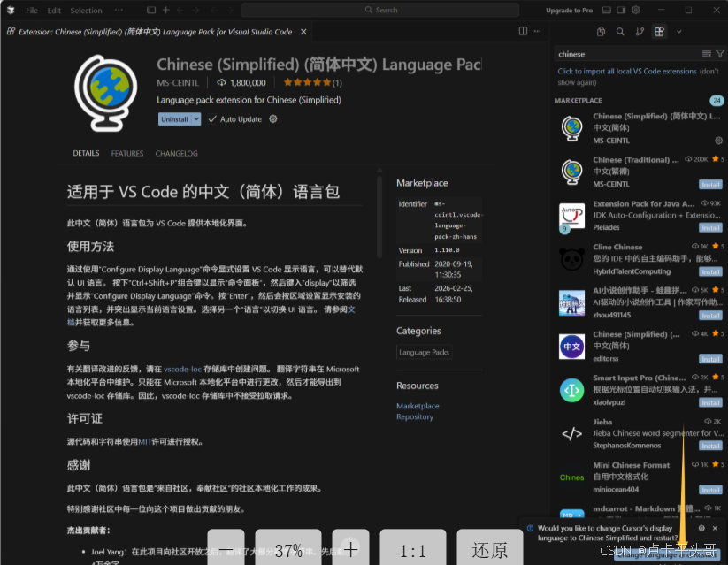728x565 pixels.
Task: Select the AI小说创作助手 extension row
Action: tap(640, 302)
